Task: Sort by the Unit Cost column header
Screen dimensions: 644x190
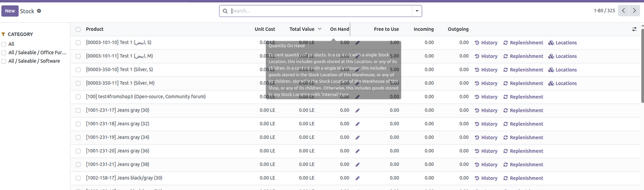Action: 265,29
